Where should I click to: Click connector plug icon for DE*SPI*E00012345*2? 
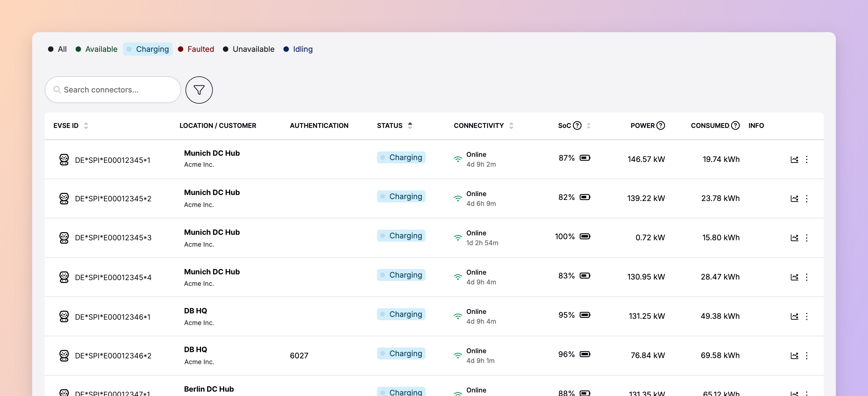(64, 199)
